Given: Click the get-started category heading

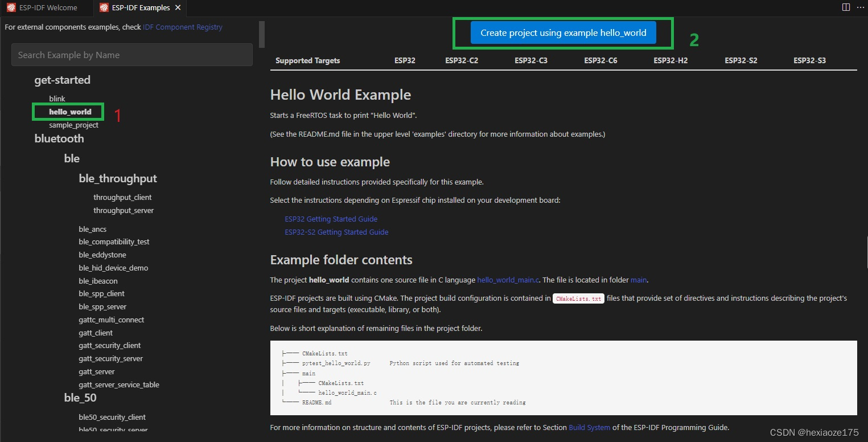Looking at the screenshot, I should [x=63, y=80].
